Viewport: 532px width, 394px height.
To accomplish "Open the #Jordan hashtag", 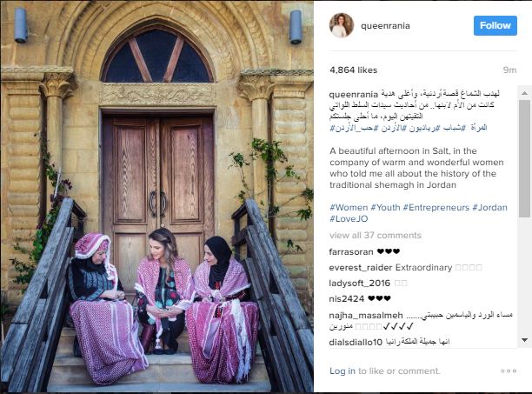I will [489, 207].
